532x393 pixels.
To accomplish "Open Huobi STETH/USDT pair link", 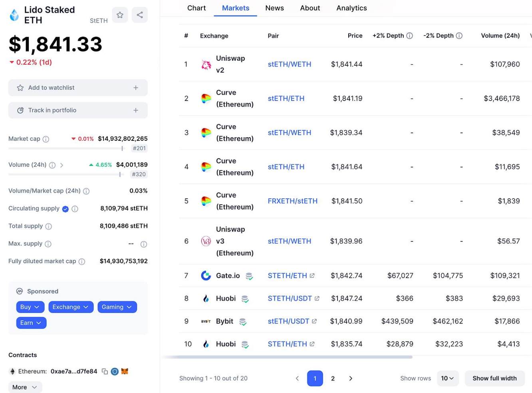I will [x=294, y=298].
